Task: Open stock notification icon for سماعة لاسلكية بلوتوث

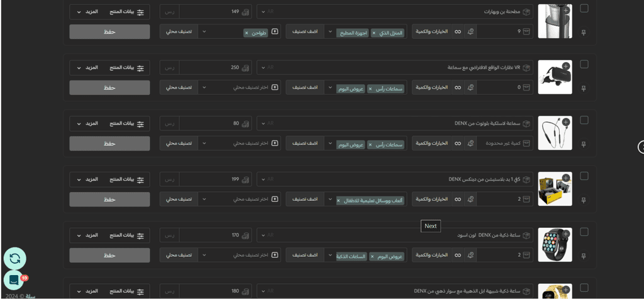Action: [470, 143]
